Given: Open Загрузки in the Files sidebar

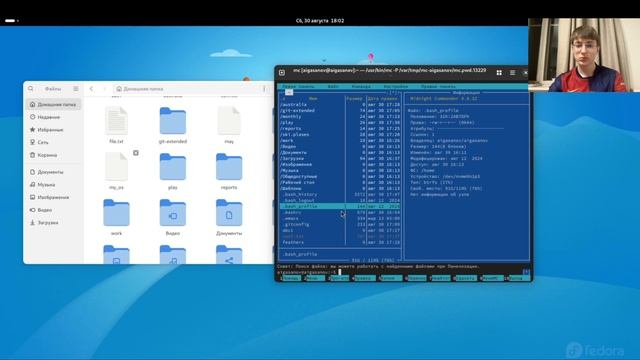Looking at the screenshot, I should coord(53,223).
